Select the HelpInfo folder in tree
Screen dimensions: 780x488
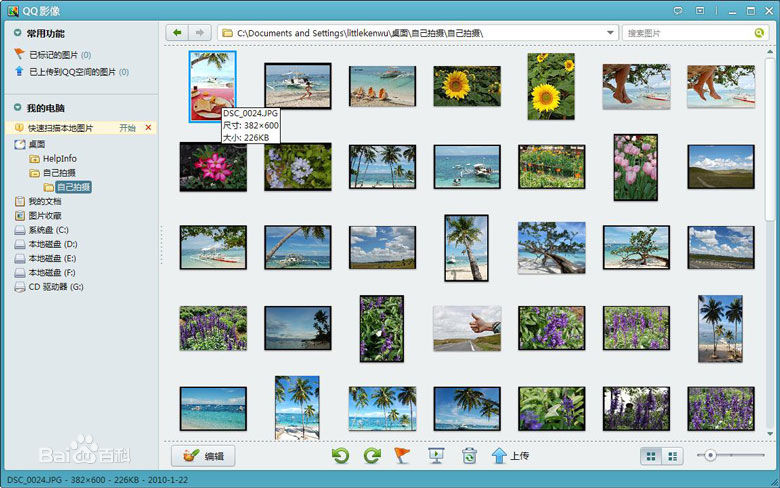point(59,159)
